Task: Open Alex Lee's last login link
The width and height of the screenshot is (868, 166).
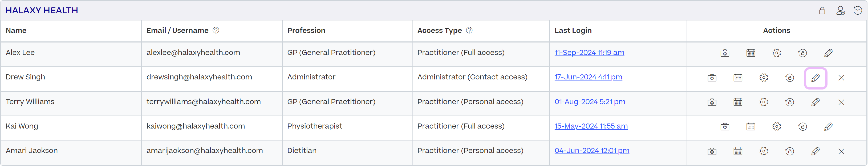Action: click(589, 52)
